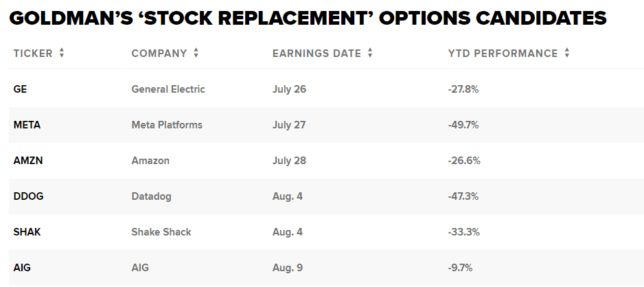
Task: Click the sort arrows beside Ticker
Action: pos(62,53)
